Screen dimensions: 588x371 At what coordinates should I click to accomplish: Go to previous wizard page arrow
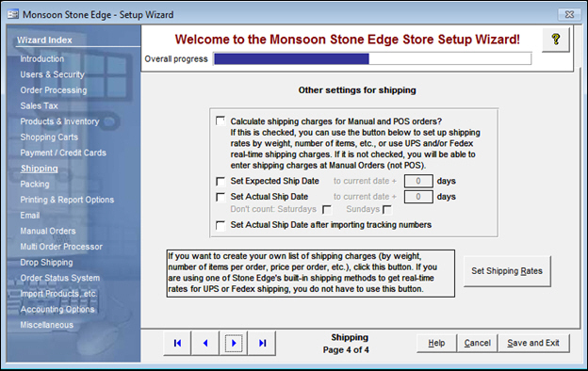tap(205, 343)
